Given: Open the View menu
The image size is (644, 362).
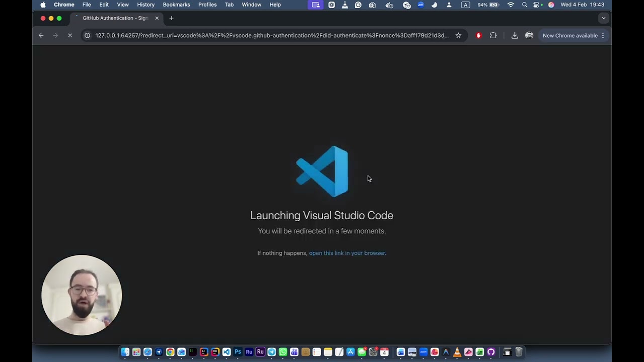Looking at the screenshot, I should click(x=123, y=5).
